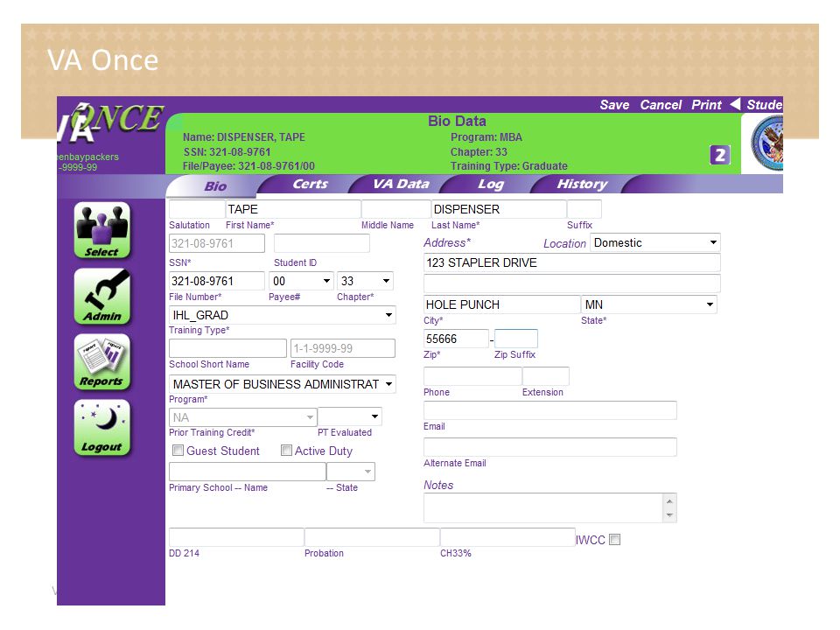Open the Prior Training Credit NA dropdown
Image resolution: width=840 pixels, height=630 pixels.
click(x=242, y=416)
